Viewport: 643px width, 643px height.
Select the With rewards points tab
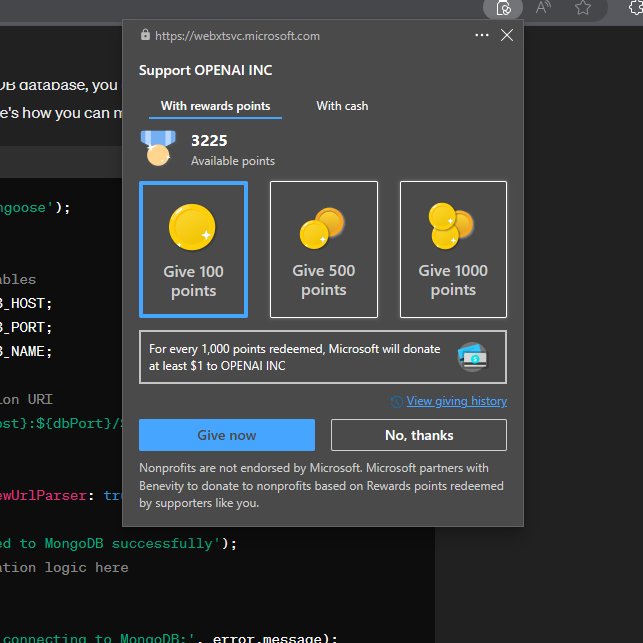click(x=215, y=106)
